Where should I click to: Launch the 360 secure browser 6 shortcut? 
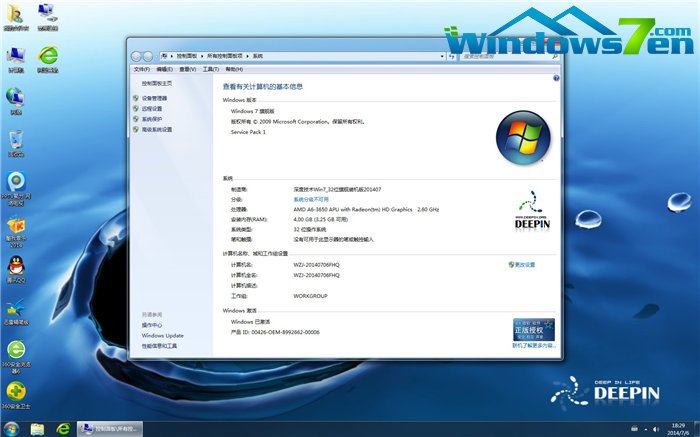tap(16, 356)
